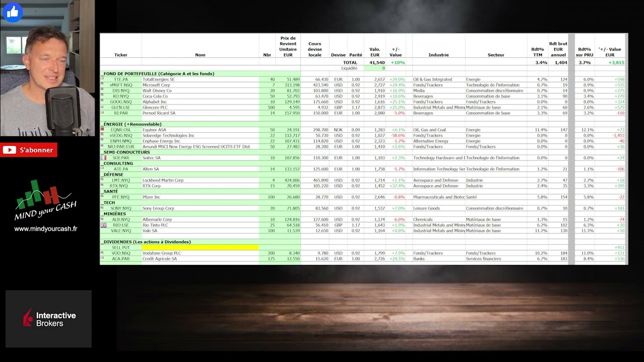The height and width of the screenshot is (362, 644).
Task: Click the _SEMI-CONDUCTEURS section row
Action: tap(200, 152)
